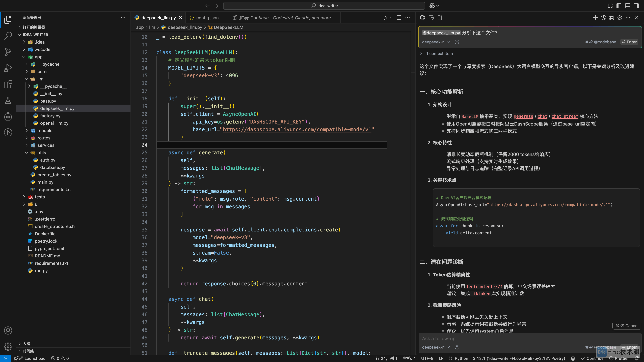644x362 pixels.
Task: Open the Extensions view
Action: pos(8,84)
